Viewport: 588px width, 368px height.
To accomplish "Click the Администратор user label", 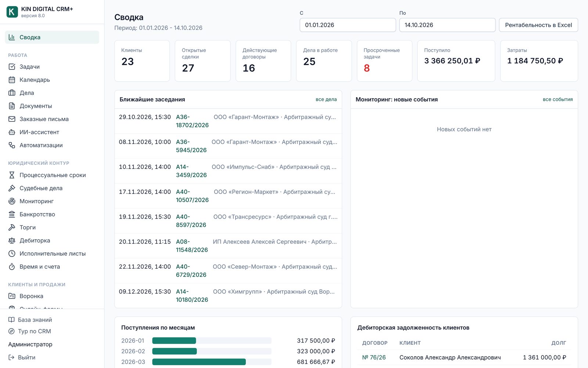I will click(x=30, y=344).
